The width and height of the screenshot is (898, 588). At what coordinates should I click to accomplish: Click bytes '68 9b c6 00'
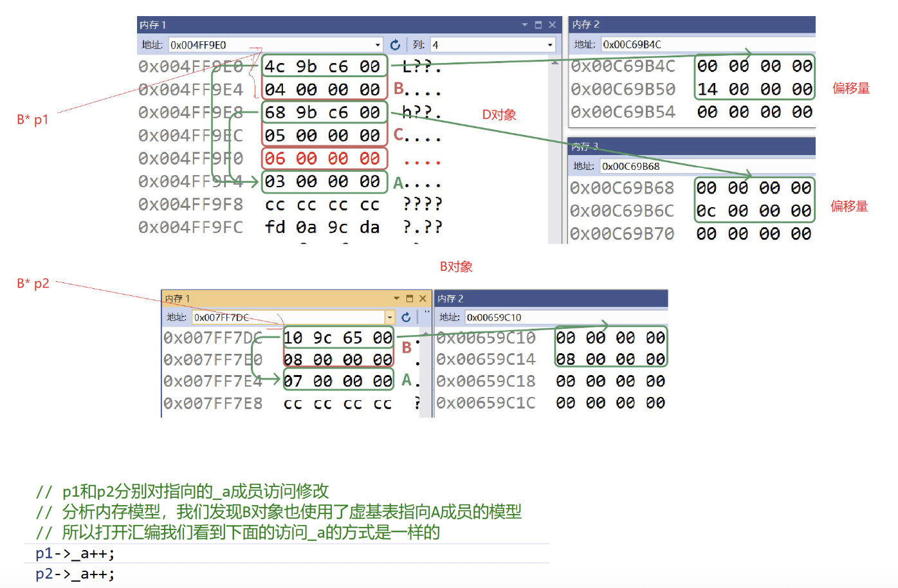coord(323,112)
